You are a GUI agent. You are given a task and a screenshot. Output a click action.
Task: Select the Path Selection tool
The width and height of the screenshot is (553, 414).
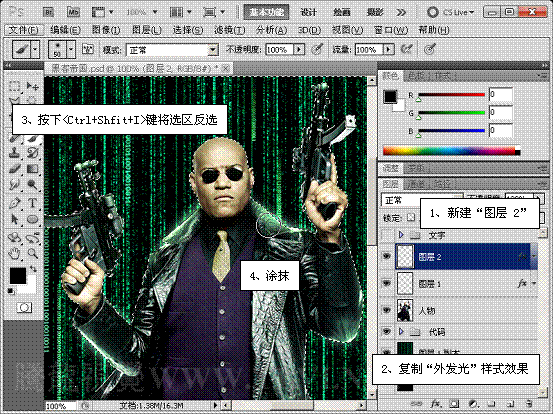tap(14, 219)
